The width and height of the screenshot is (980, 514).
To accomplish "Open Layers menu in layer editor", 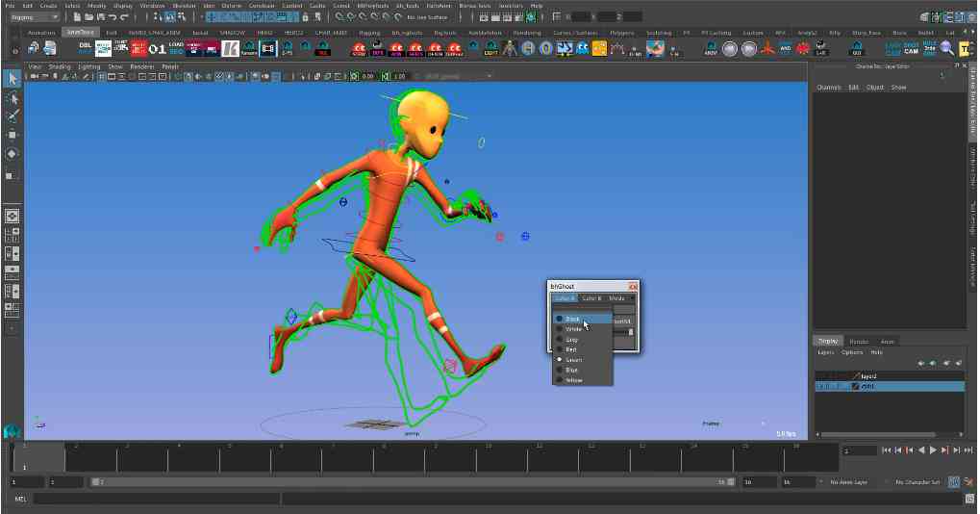I will (825, 352).
